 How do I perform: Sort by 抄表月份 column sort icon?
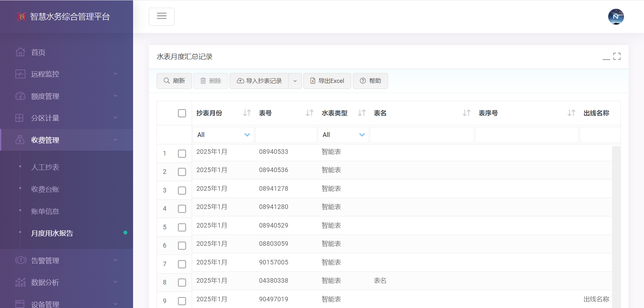point(247,113)
